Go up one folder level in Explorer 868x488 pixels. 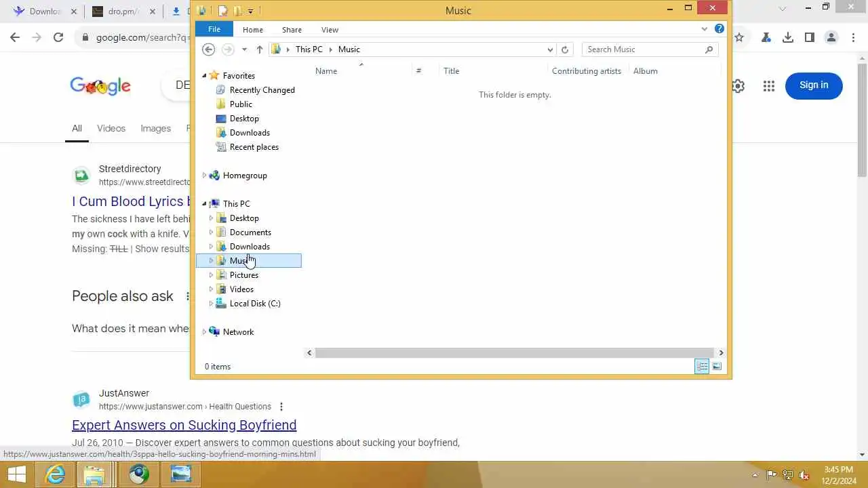click(x=260, y=49)
